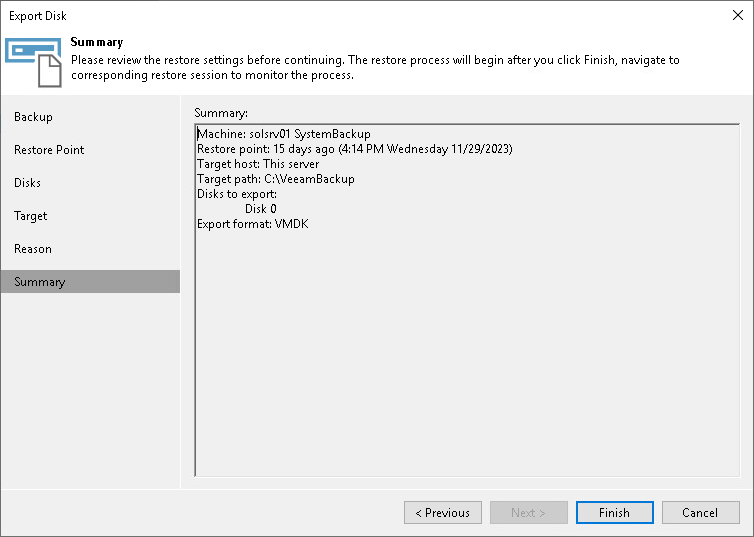The image size is (754, 537).
Task: Click Finish to start restore
Action: coord(615,512)
